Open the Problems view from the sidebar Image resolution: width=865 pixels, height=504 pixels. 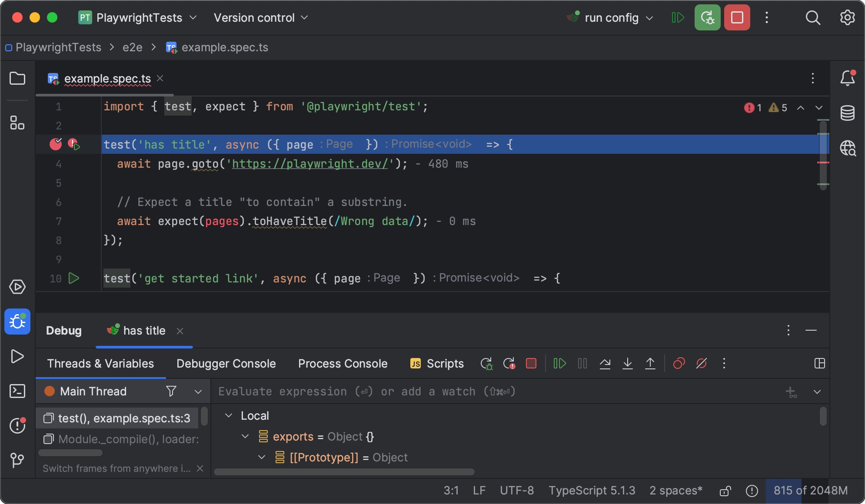[x=17, y=426]
